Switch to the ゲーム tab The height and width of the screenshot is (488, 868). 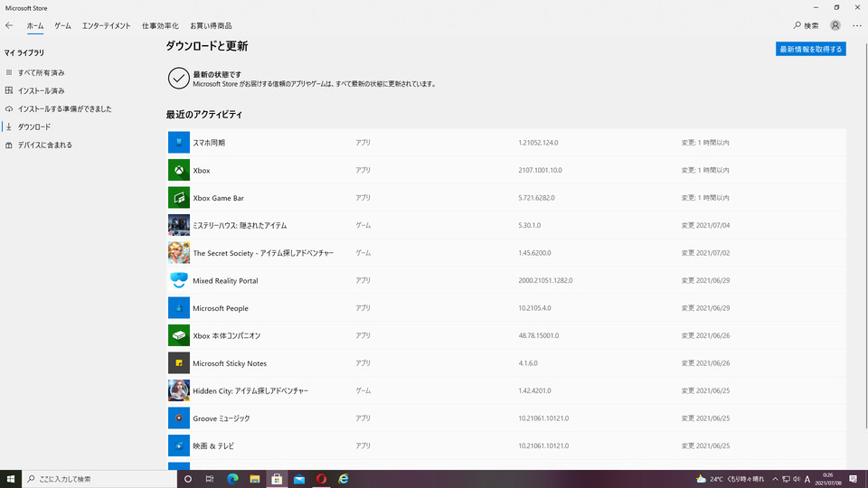point(62,25)
